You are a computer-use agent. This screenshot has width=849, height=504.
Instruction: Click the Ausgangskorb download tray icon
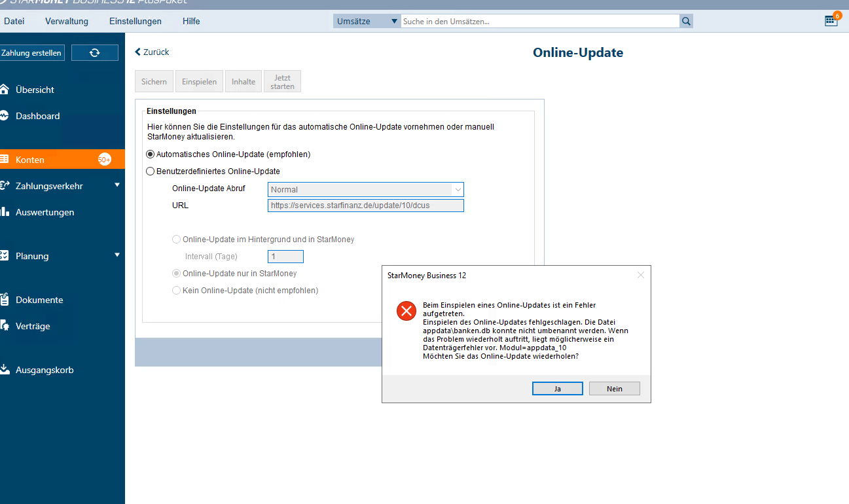pyautogui.click(x=4, y=370)
